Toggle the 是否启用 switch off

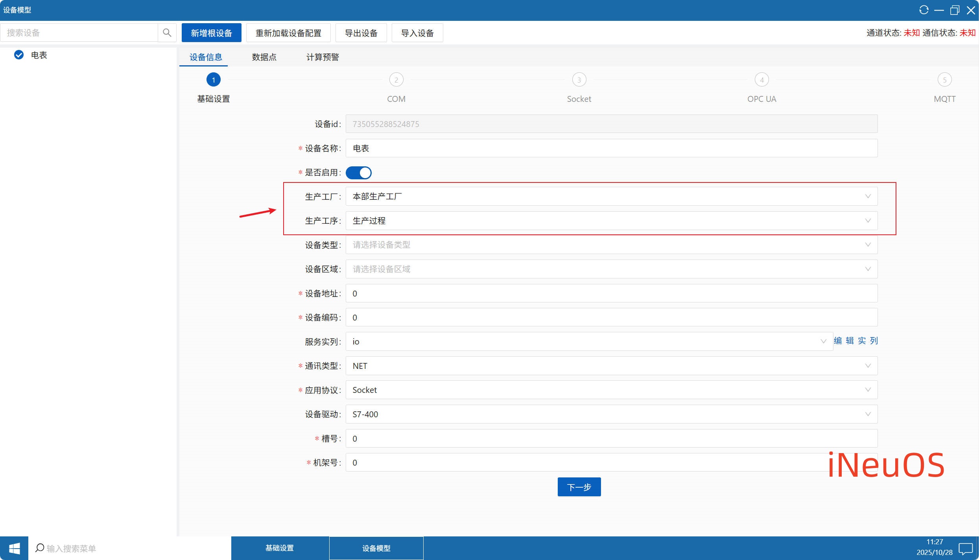[358, 173]
